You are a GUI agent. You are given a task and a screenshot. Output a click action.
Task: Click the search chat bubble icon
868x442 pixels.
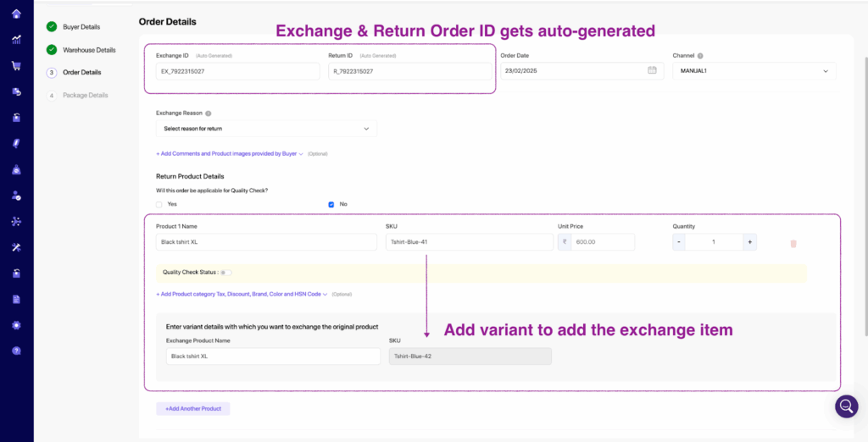point(846,406)
